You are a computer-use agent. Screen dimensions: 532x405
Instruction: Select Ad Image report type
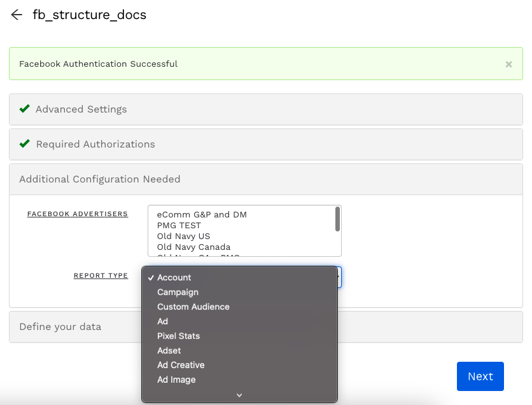tap(176, 380)
